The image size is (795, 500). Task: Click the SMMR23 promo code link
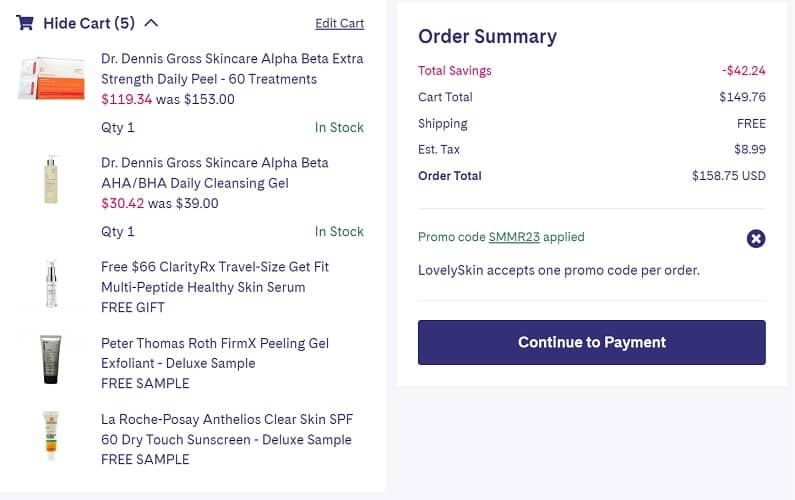click(514, 237)
